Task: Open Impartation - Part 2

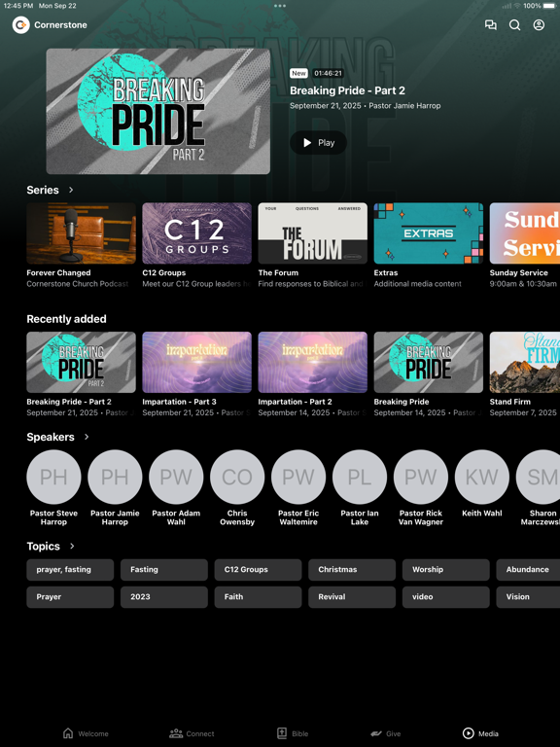Action: tap(312, 362)
